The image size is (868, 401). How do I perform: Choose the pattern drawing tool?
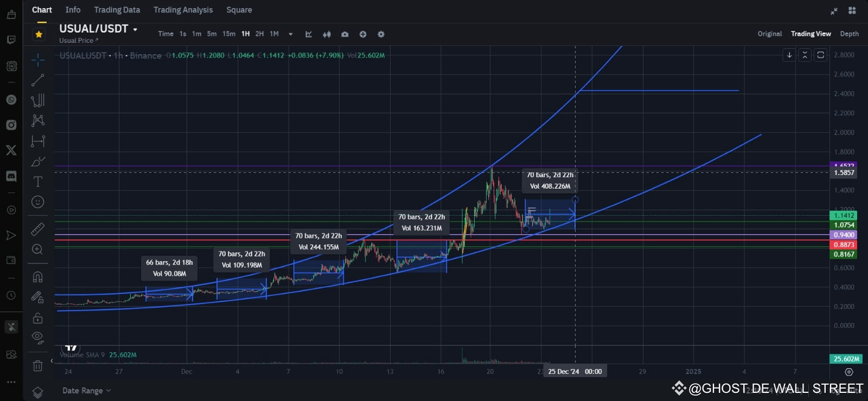pyautogui.click(x=37, y=120)
